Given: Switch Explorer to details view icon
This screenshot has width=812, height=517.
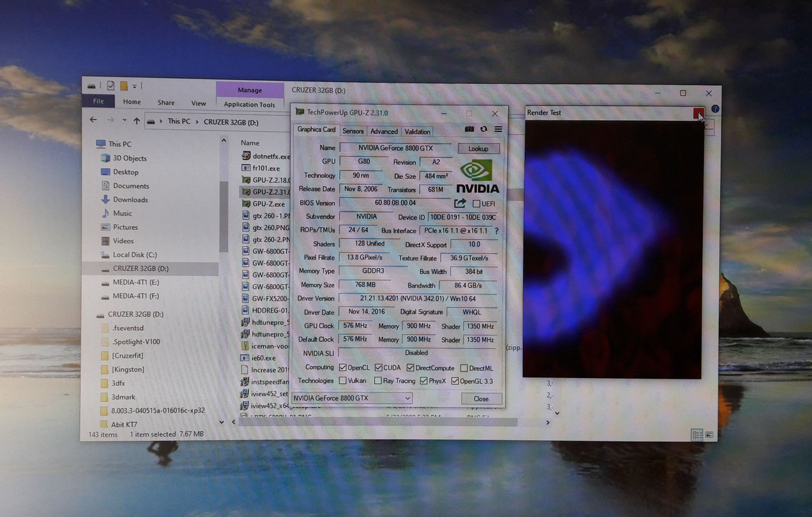Looking at the screenshot, I should point(697,435).
